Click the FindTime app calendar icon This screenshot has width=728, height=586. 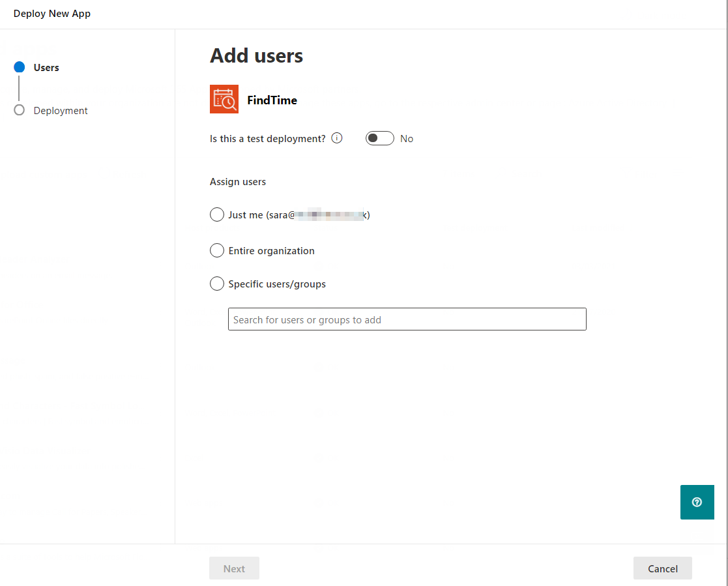(x=224, y=99)
